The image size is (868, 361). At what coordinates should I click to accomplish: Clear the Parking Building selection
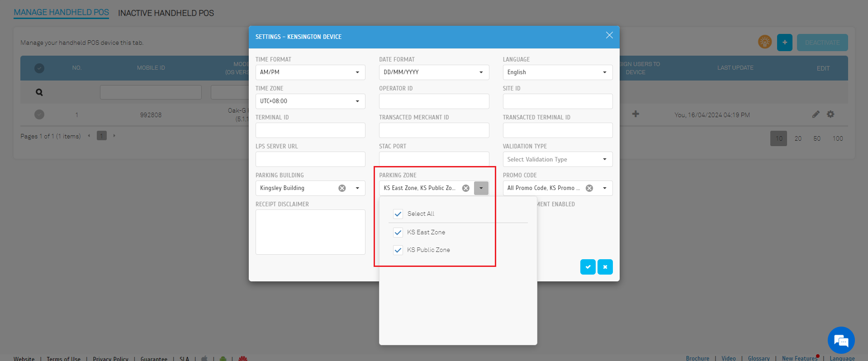pos(342,188)
